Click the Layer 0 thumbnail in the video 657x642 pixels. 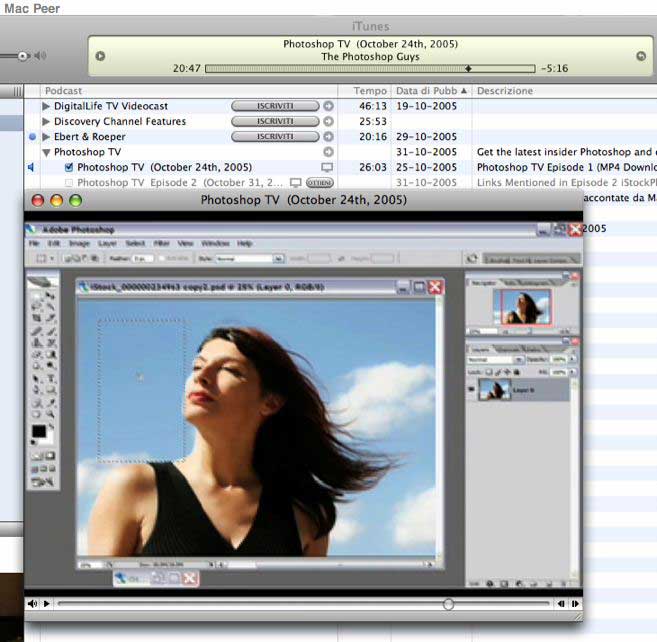495,390
